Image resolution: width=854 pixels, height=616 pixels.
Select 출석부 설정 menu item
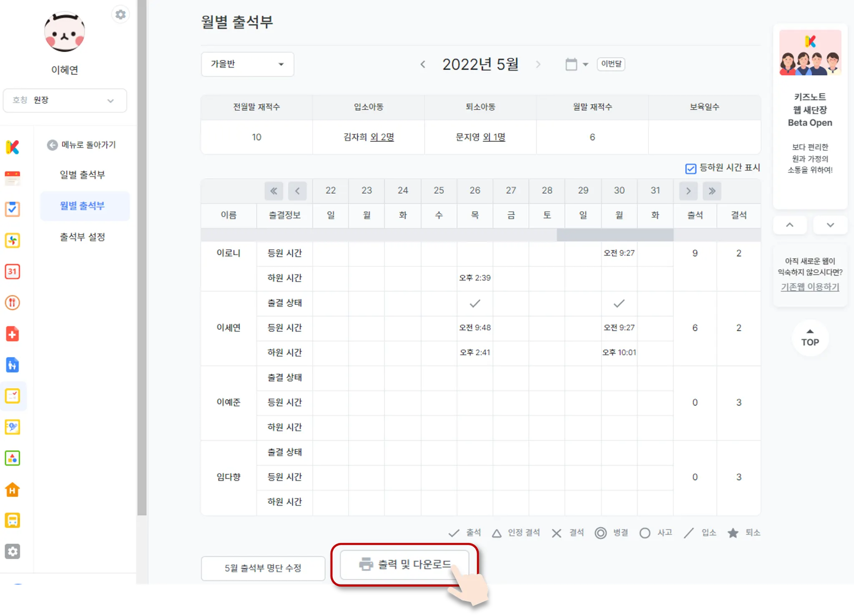pyautogui.click(x=82, y=237)
